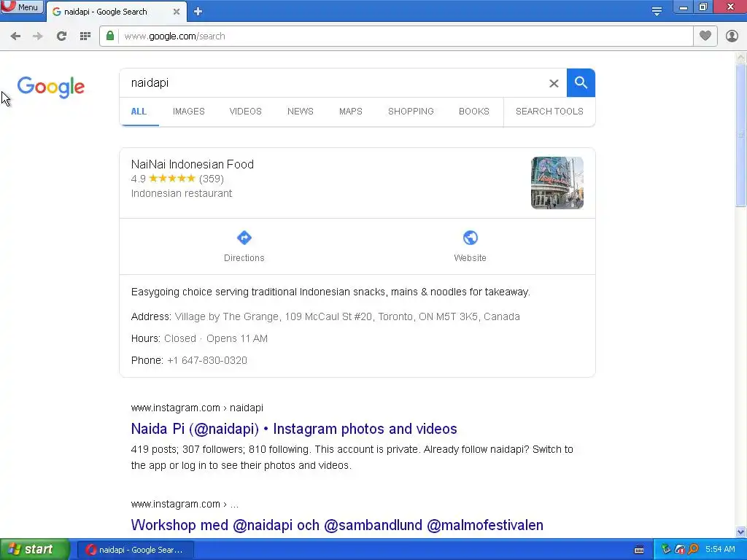Switch to the IMAGES tab
Screen dimensions: 747x560
(x=189, y=112)
